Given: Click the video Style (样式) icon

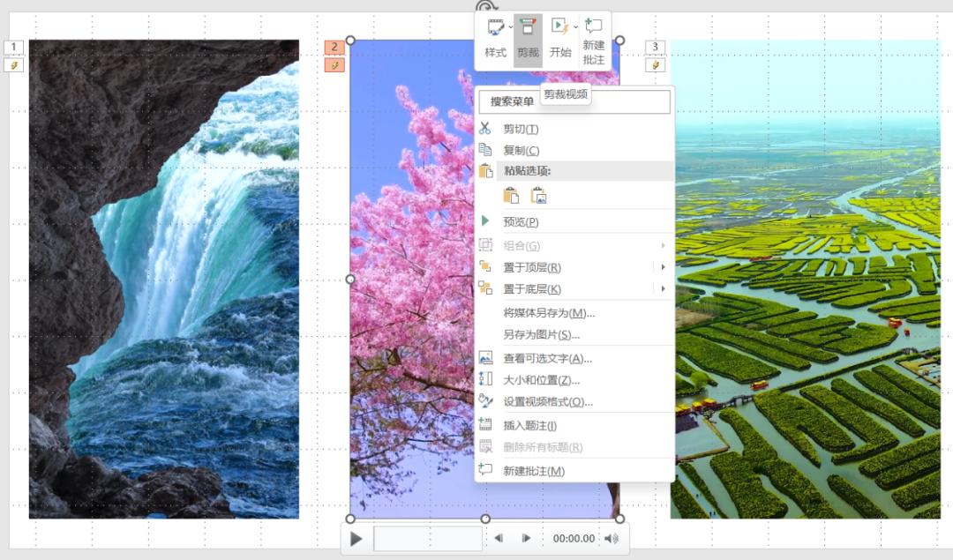Looking at the screenshot, I should click(x=496, y=30).
